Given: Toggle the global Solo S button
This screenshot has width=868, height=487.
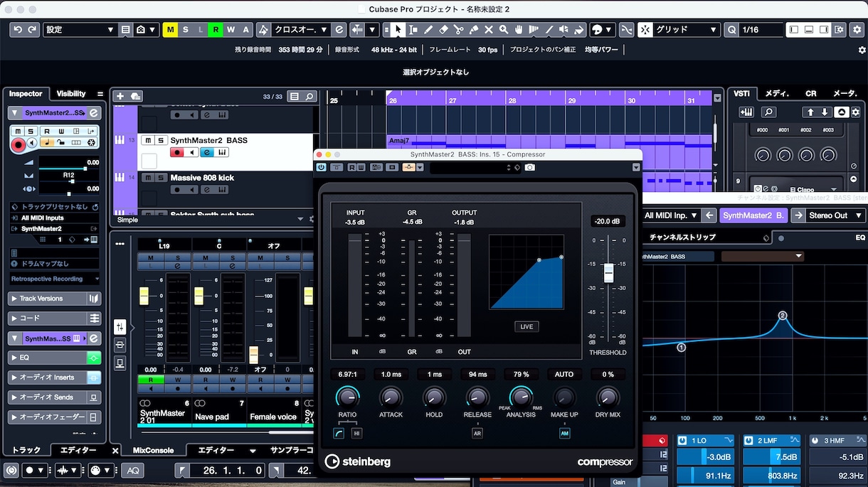Looking at the screenshot, I should [x=186, y=30].
